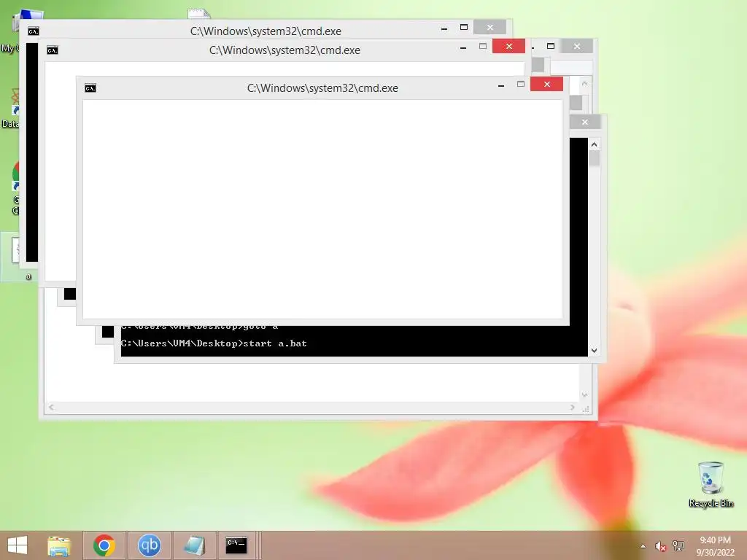Open the Windows Start button

18,545
